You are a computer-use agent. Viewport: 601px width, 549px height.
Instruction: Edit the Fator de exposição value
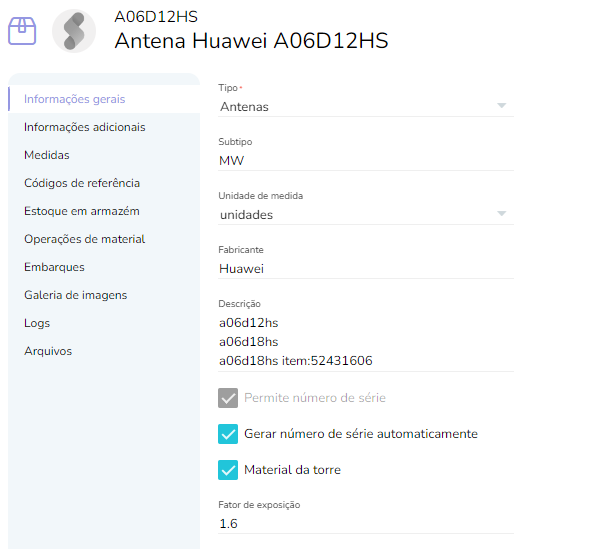point(366,523)
